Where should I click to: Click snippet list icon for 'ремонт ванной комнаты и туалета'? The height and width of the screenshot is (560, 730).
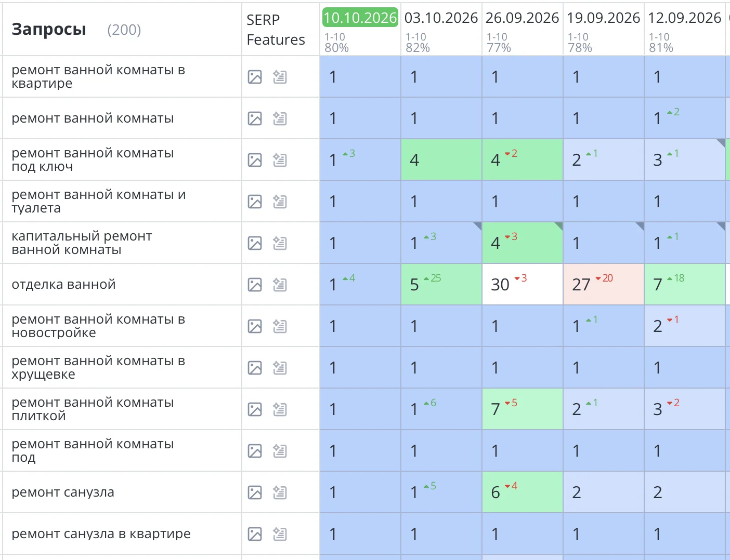click(x=280, y=202)
